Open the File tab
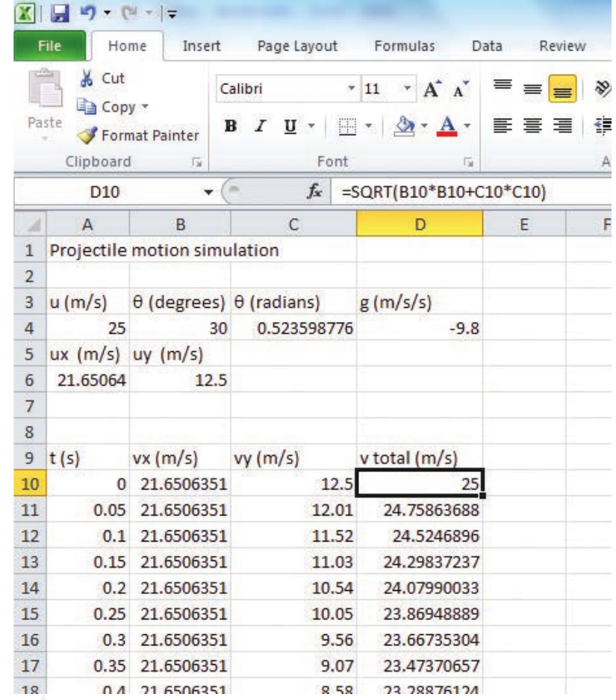 [49, 46]
